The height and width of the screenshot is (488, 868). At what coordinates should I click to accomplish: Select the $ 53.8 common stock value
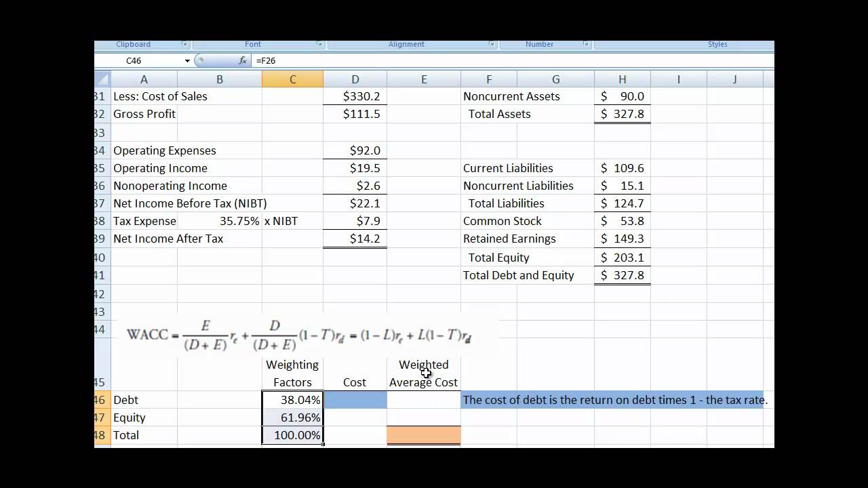click(x=622, y=221)
